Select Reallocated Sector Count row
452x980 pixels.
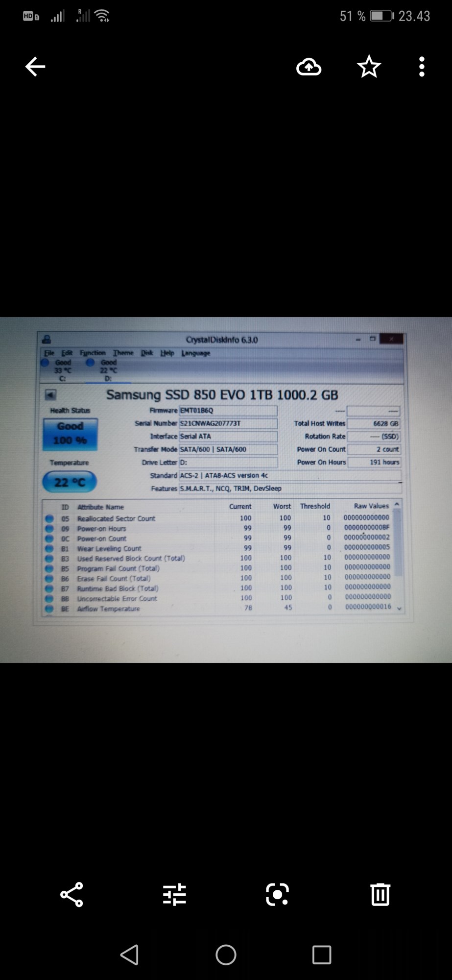(218, 518)
